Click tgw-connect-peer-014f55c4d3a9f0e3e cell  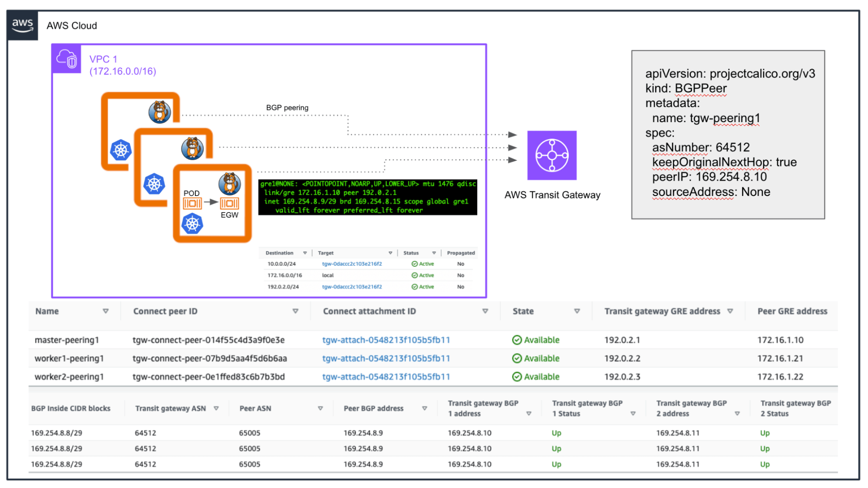208,340
